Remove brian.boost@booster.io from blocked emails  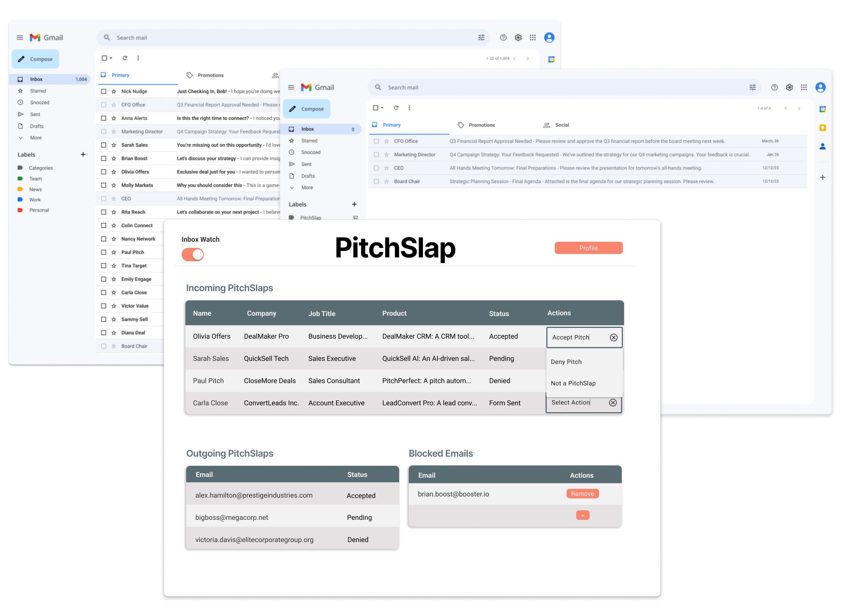point(582,494)
